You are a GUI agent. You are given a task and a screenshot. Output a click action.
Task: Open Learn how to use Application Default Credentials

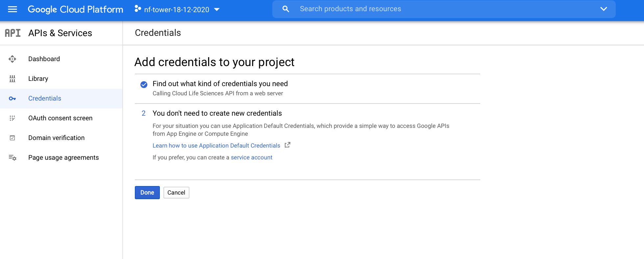pyautogui.click(x=216, y=146)
